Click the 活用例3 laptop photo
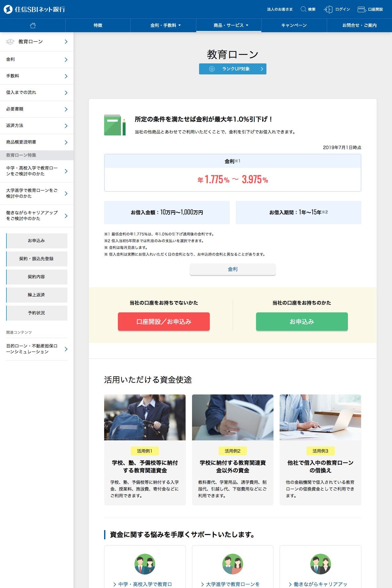 point(320,417)
